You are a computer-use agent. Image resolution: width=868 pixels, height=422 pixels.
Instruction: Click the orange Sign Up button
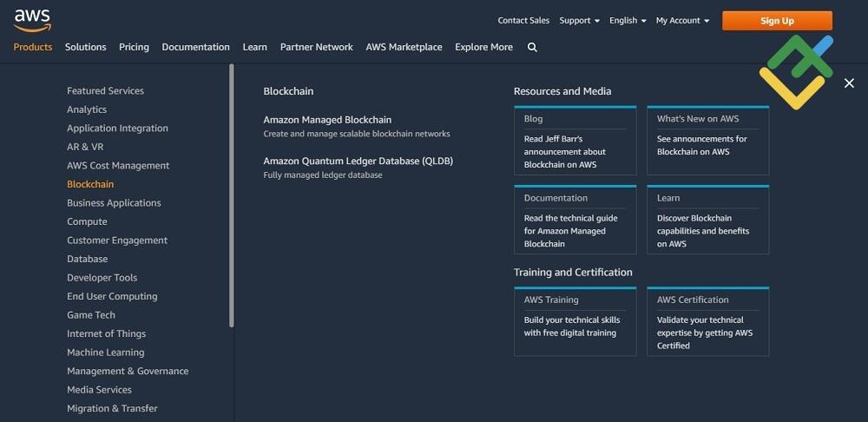click(x=777, y=21)
